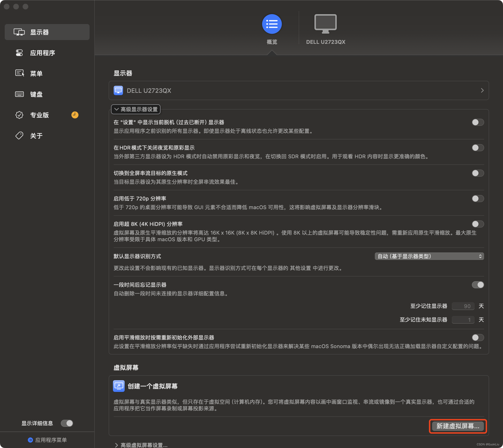Open 默认显示器识别方式 dropdown
The width and height of the screenshot is (503, 448).
pos(429,256)
